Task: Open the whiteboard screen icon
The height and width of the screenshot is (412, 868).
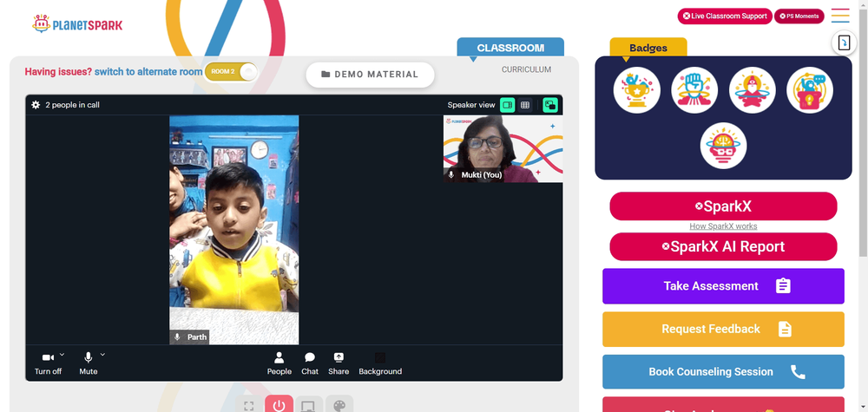Action: (x=308, y=405)
